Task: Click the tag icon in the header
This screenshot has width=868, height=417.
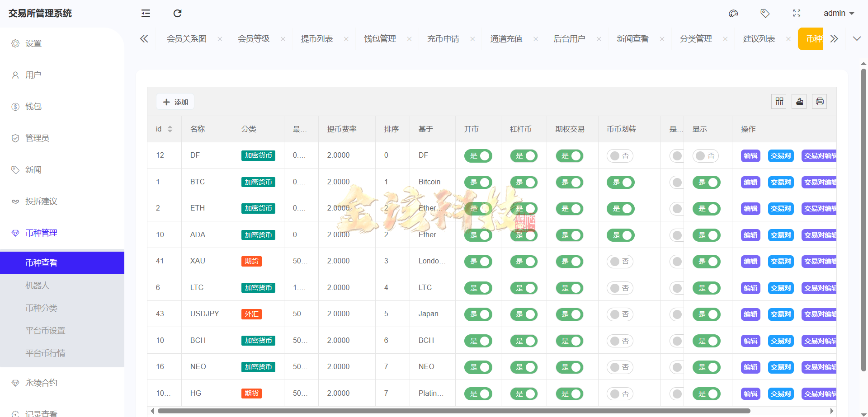Action: 765,13
